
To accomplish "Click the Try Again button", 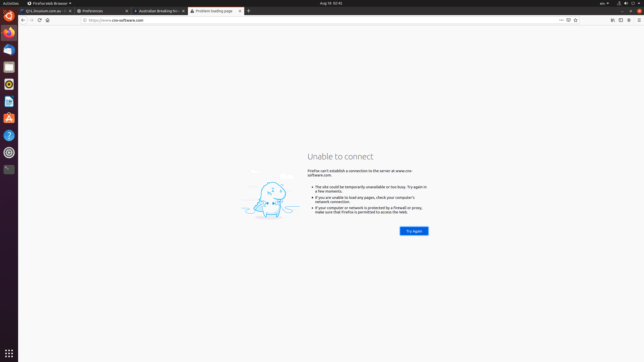I will tap(414, 231).
